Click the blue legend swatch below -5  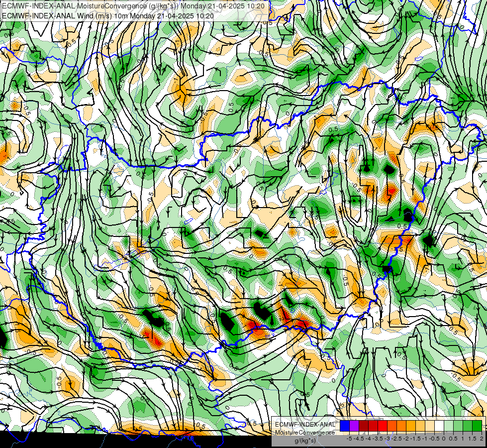click(x=345, y=426)
